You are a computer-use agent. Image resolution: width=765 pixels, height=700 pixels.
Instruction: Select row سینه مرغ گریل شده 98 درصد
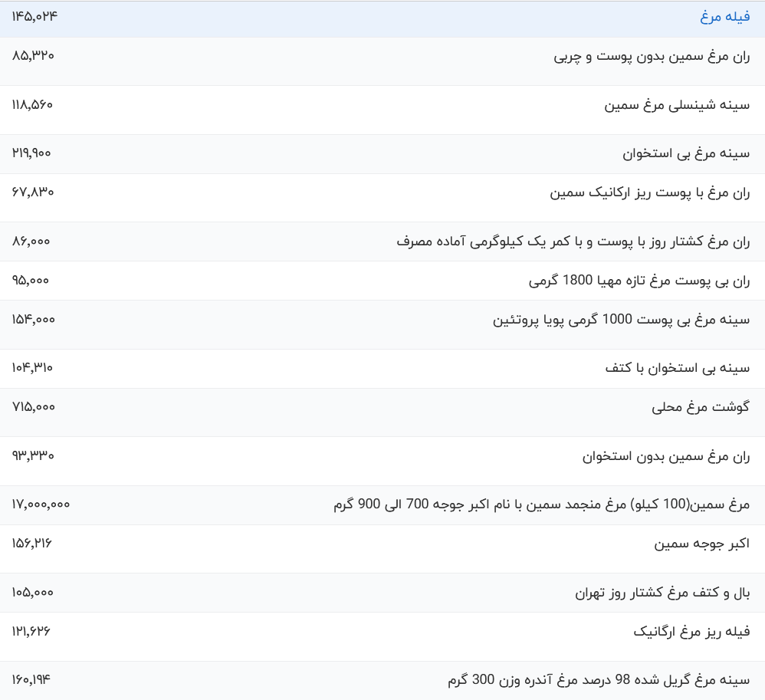[382, 681]
